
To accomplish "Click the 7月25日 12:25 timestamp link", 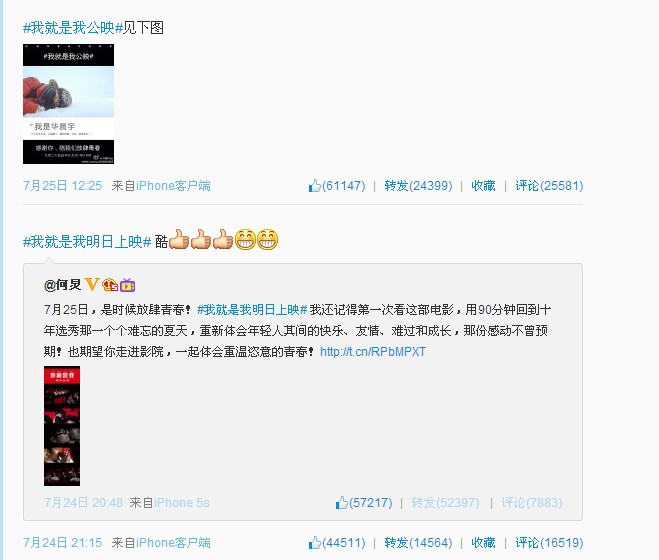I will pyautogui.click(x=63, y=185).
